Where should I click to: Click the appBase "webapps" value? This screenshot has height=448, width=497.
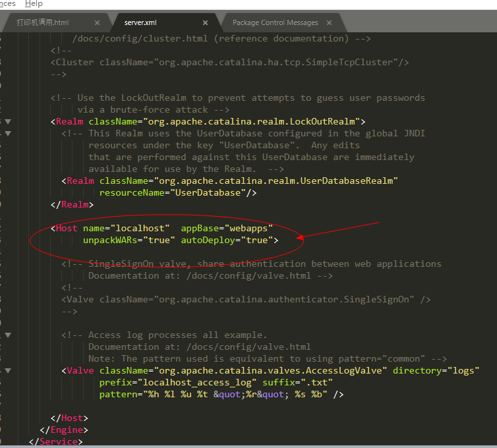click(248, 228)
